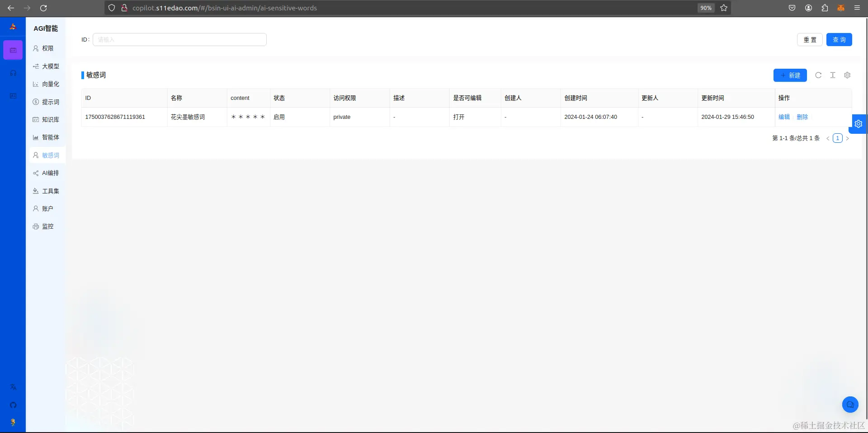The width and height of the screenshot is (868, 433).
Task: Select 知识库 from the sidebar
Action: pos(47,120)
